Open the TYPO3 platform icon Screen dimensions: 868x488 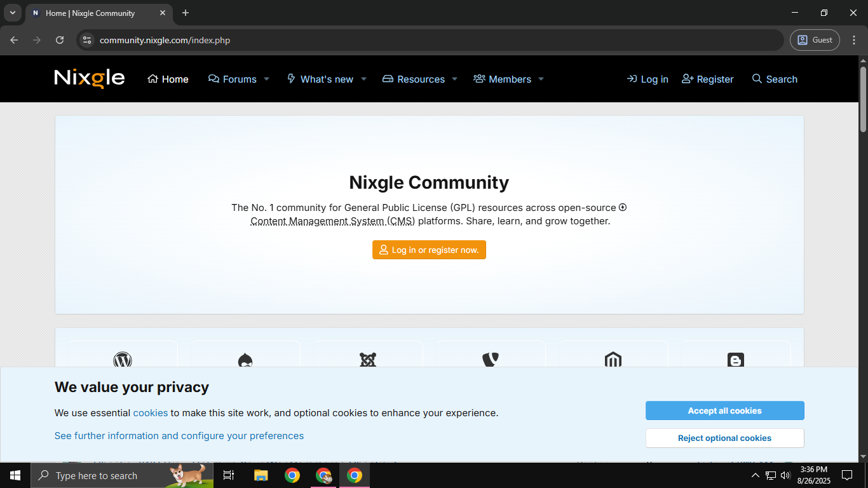tap(490, 360)
